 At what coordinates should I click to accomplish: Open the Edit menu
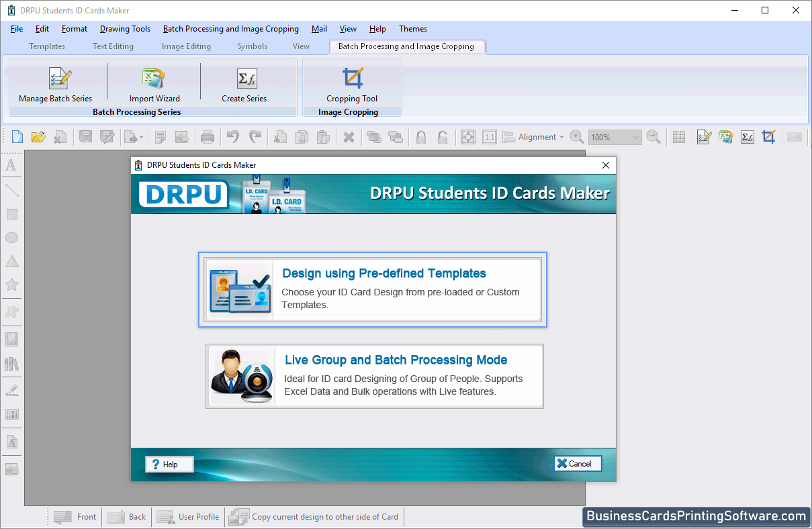pyautogui.click(x=42, y=29)
